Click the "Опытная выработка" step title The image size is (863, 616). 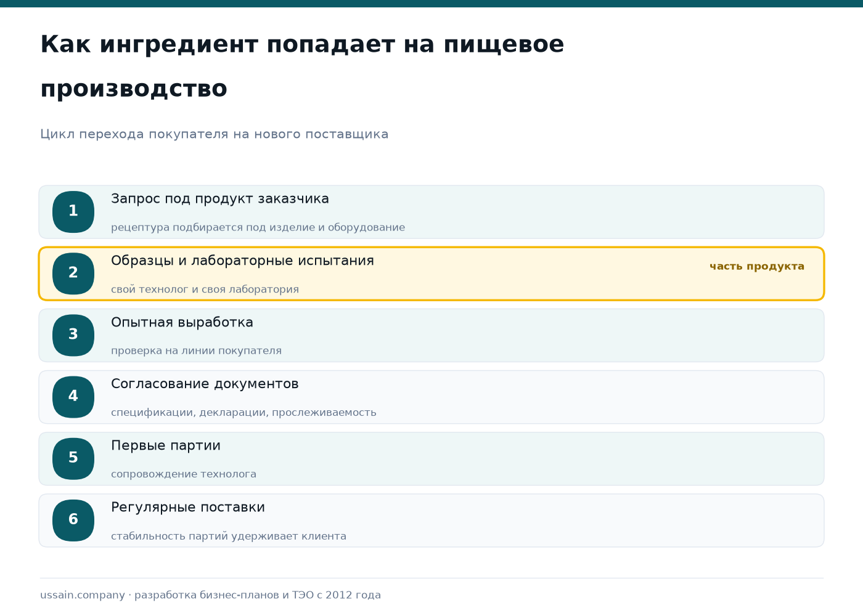pyautogui.click(x=182, y=322)
